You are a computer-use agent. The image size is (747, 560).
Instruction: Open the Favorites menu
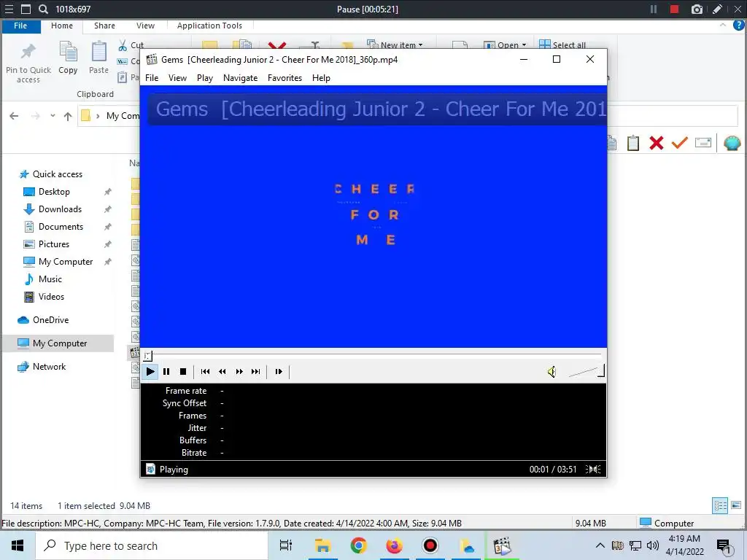pos(285,77)
